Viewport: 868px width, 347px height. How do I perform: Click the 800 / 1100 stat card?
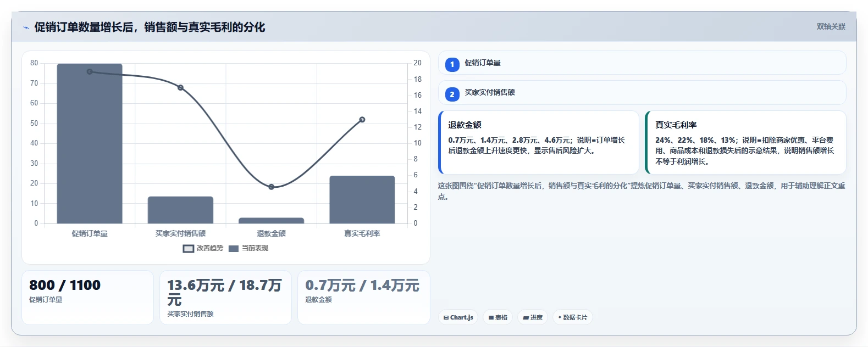87,297
